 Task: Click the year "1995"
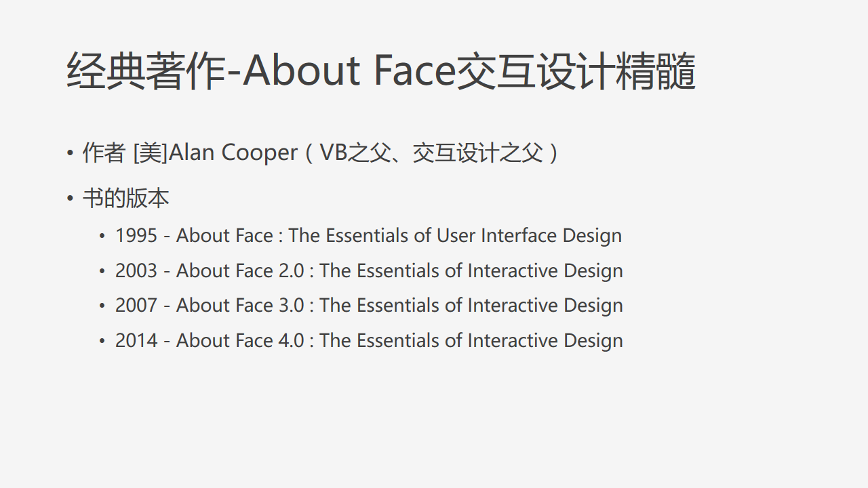click(x=136, y=236)
